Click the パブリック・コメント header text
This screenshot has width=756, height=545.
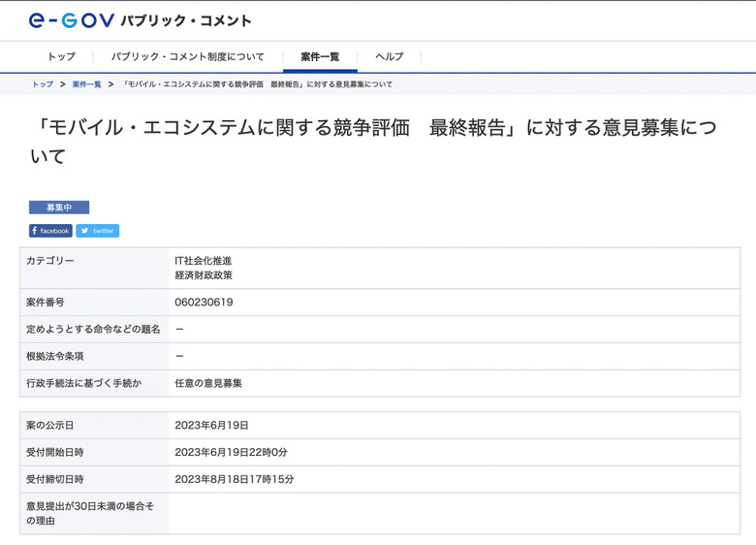[x=186, y=20]
